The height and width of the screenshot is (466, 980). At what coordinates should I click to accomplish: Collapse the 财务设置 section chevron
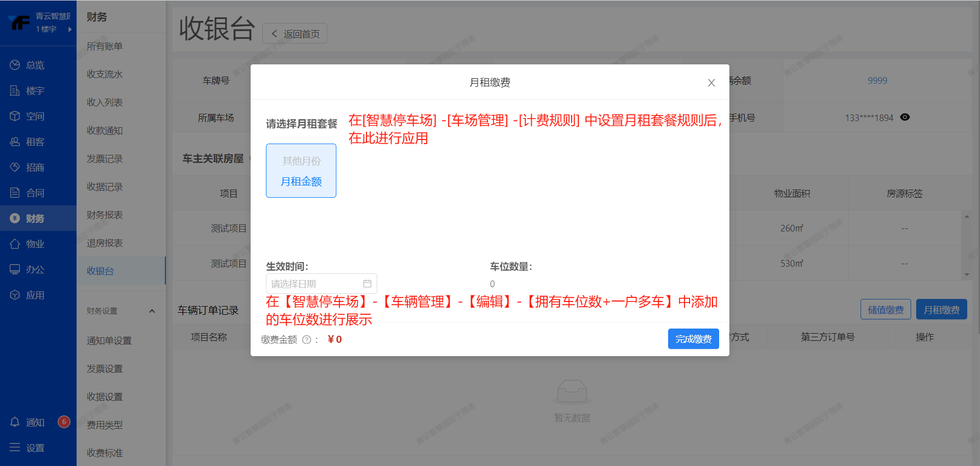pyautogui.click(x=152, y=311)
